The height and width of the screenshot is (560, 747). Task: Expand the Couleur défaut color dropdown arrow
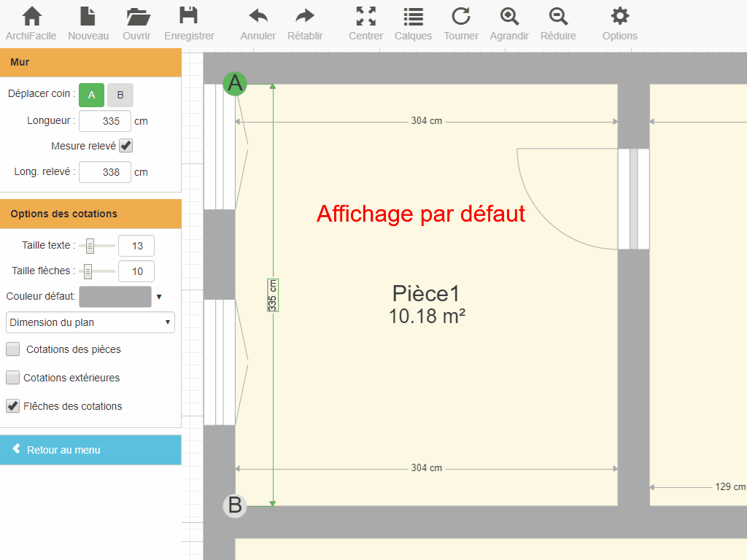click(x=159, y=297)
